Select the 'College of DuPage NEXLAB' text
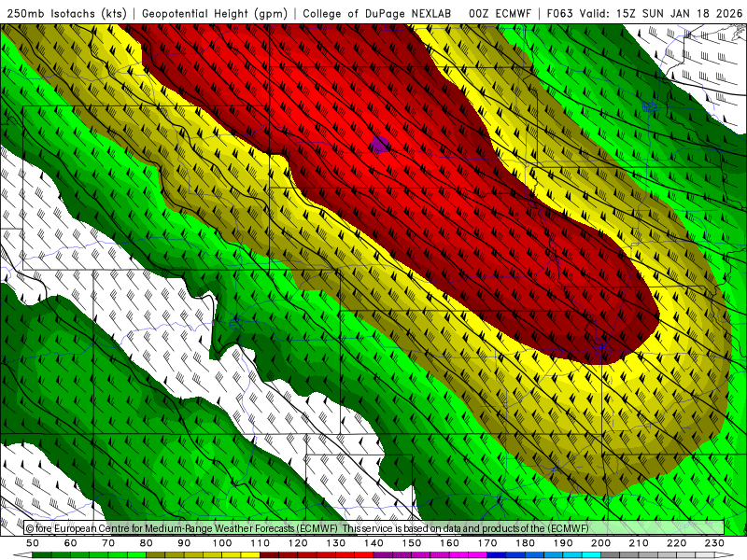Image resolution: width=747 pixels, height=560 pixels. click(377, 14)
